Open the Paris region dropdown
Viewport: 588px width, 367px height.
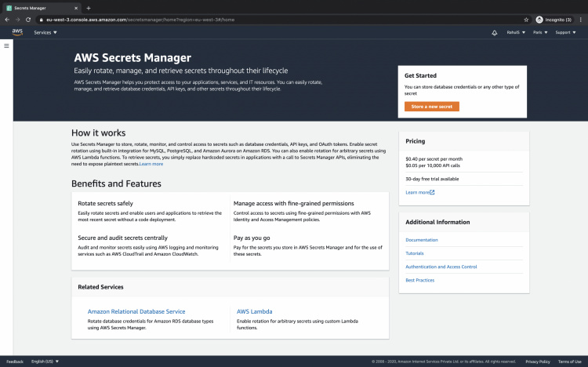coord(540,33)
